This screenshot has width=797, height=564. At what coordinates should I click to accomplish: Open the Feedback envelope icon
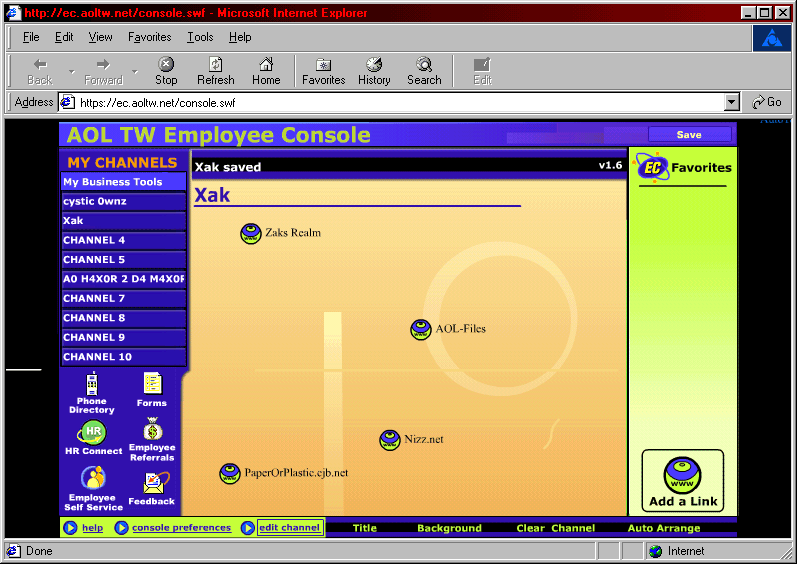click(x=156, y=483)
